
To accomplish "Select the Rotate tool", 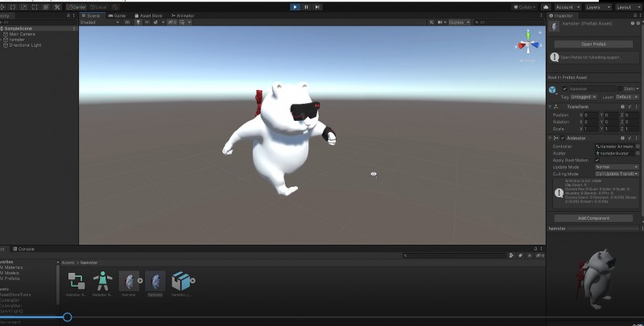I will (x=13, y=7).
